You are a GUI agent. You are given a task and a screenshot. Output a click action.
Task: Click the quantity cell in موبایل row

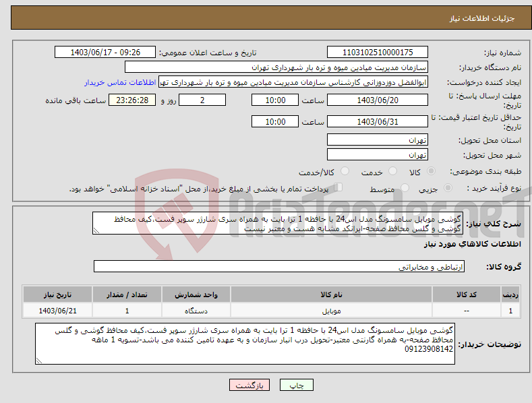[x=127, y=311]
